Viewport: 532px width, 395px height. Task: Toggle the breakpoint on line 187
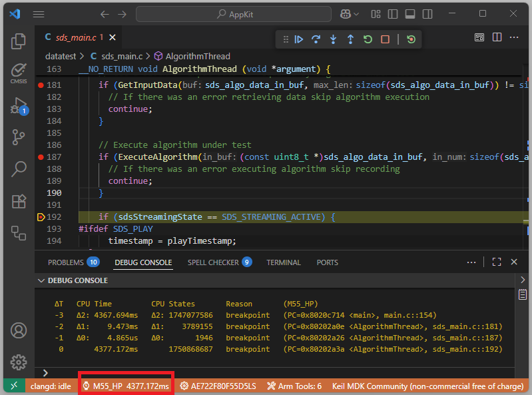41,157
